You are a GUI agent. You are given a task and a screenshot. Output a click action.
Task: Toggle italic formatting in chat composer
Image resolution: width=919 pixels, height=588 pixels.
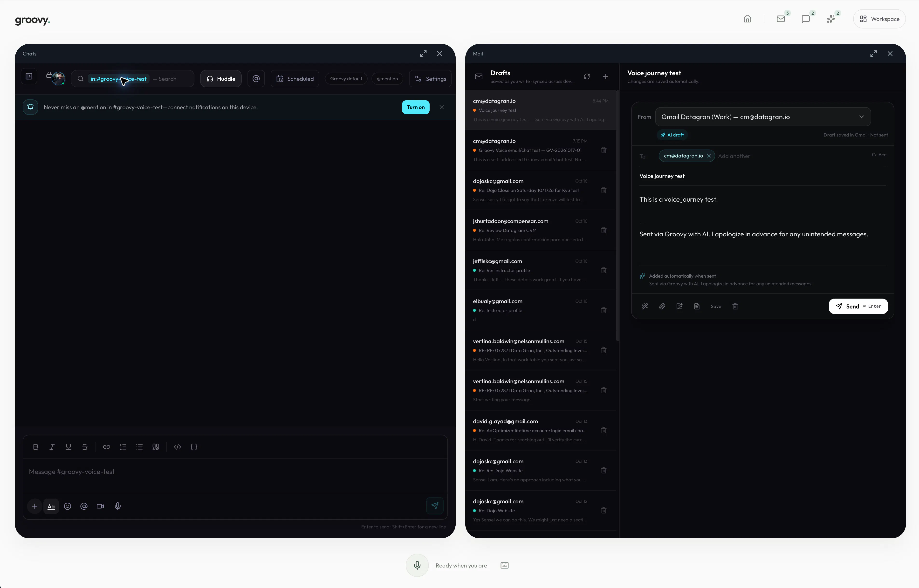click(52, 447)
